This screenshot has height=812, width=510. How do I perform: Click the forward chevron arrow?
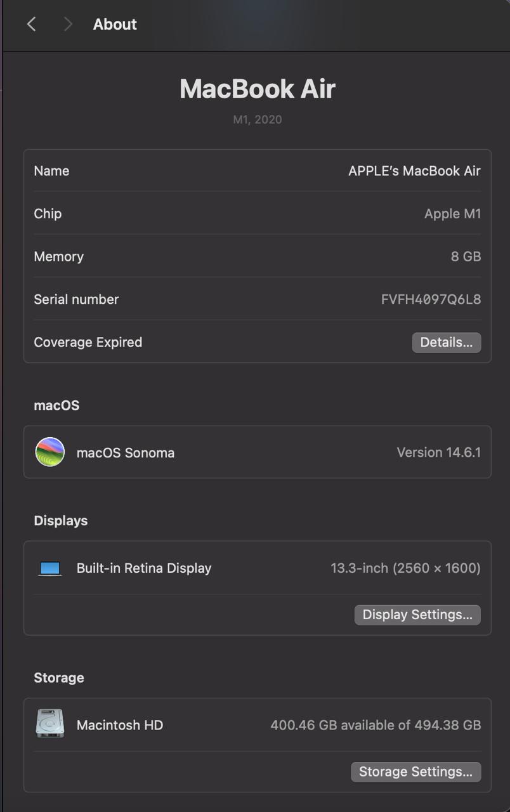pyautogui.click(x=69, y=24)
